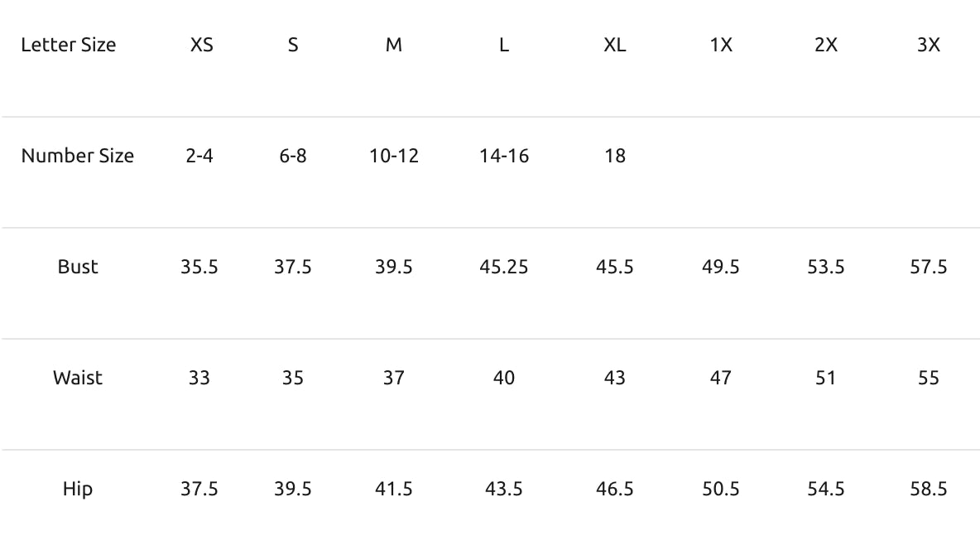The image size is (980, 560).
Task: Select the waist value 33
Action: tap(199, 378)
